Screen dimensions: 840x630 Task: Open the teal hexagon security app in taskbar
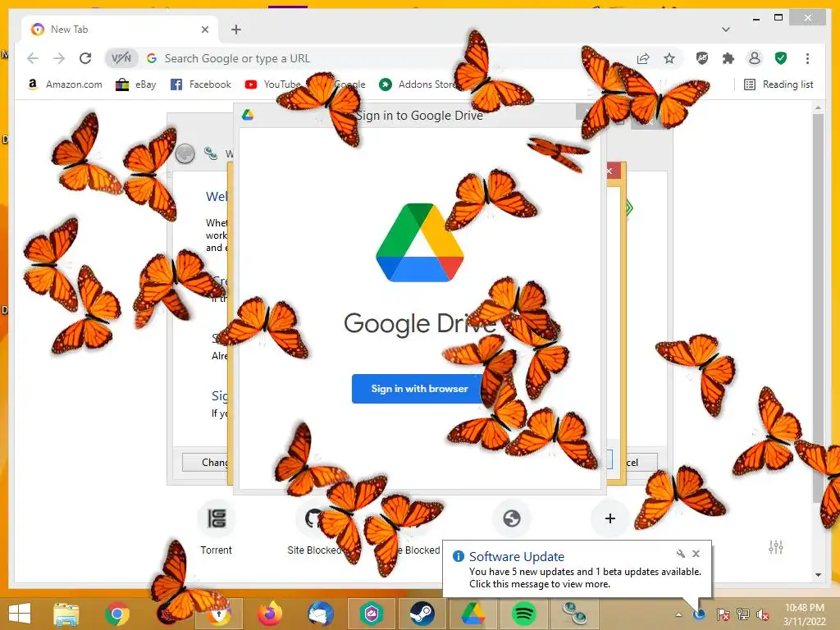point(372,614)
